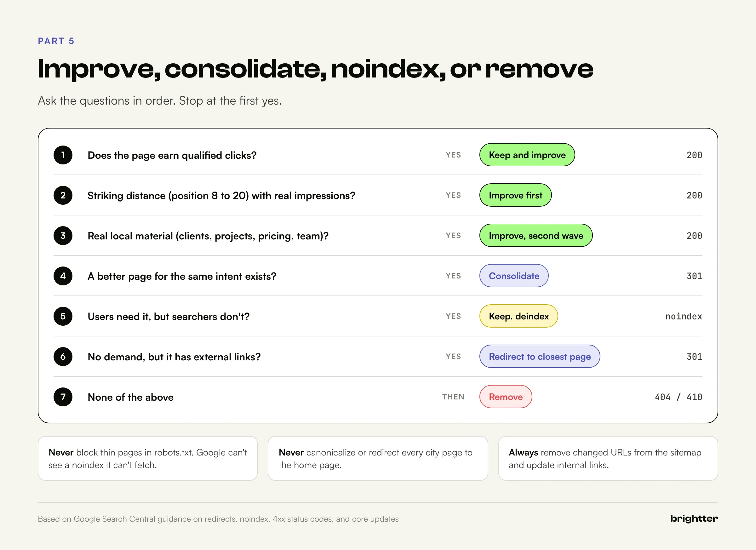Click the 'Real local material' question

(208, 236)
